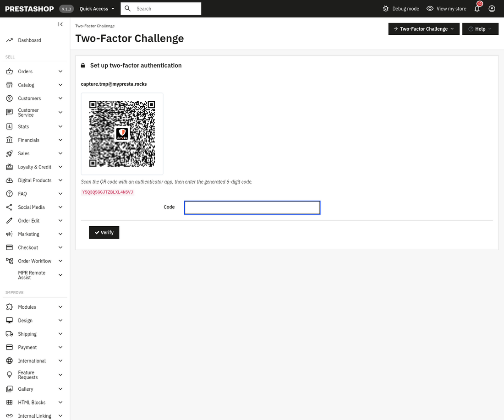Click the Gallery images icon
The width and height of the screenshot is (504, 420).
[x=9, y=389]
